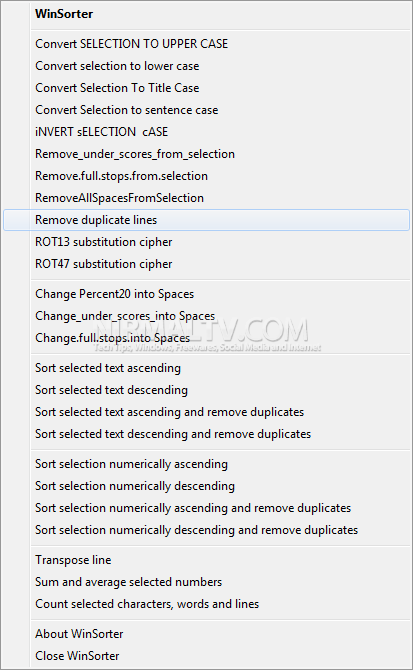Viewport: 413px width, 670px height.
Task: Click highlighted Remove duplicate lines
Action: (x=206, y=220)
